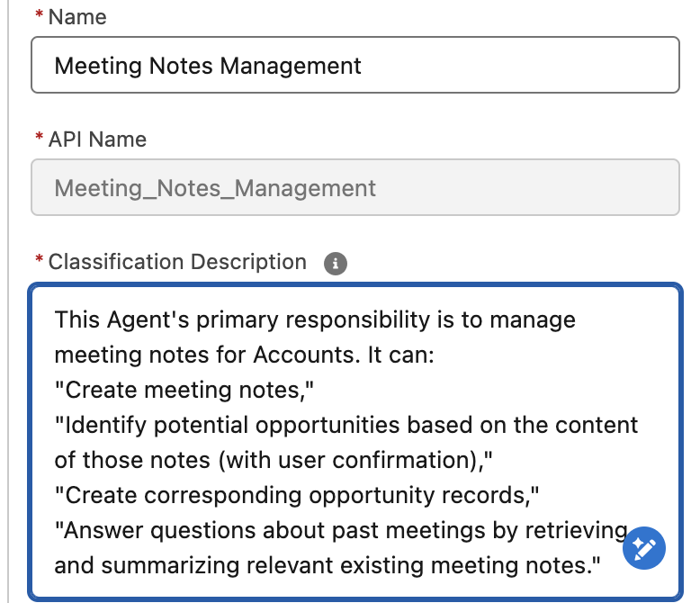Click the "API Name" field label
This screenshot has width=700, height=603.
coord(97,139)
